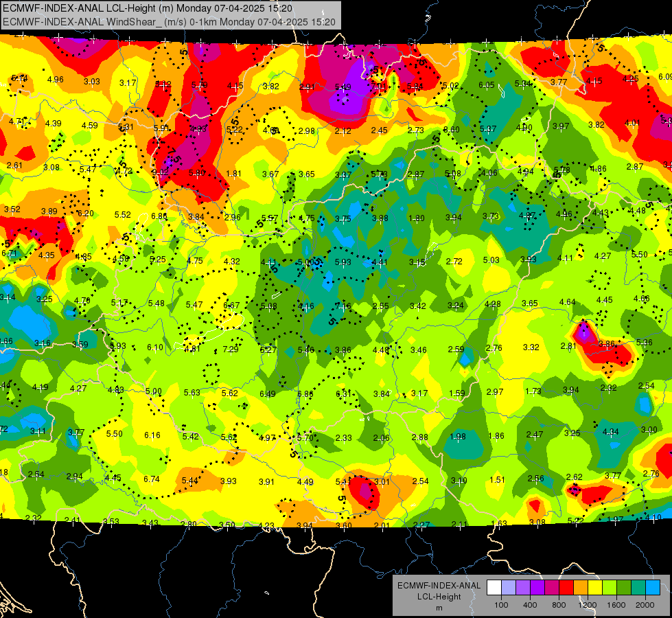This screenshot has width=672, height=618.
Task: Select the red swatch in the LCL legend
Action: 566,587
